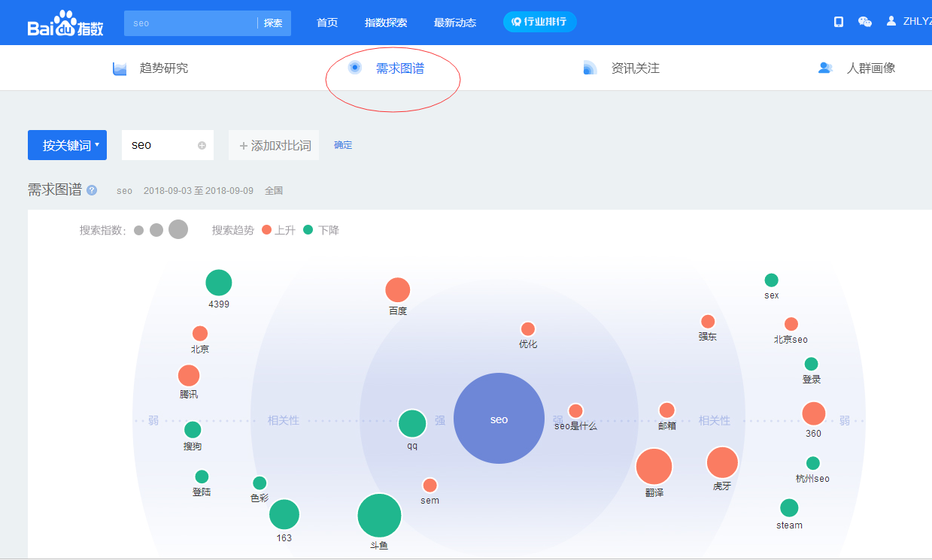
Task: Click the help question-mark beside 需求图谱
Action: click(x=91, y=190)
